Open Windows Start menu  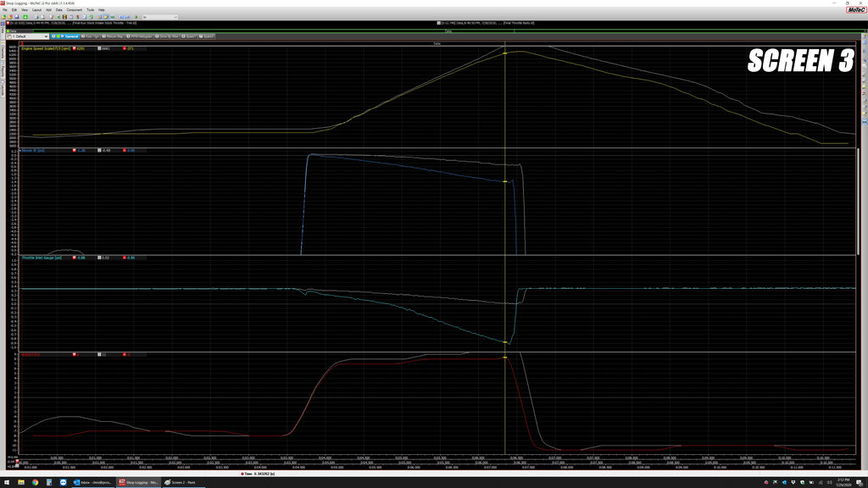(7, 482)
